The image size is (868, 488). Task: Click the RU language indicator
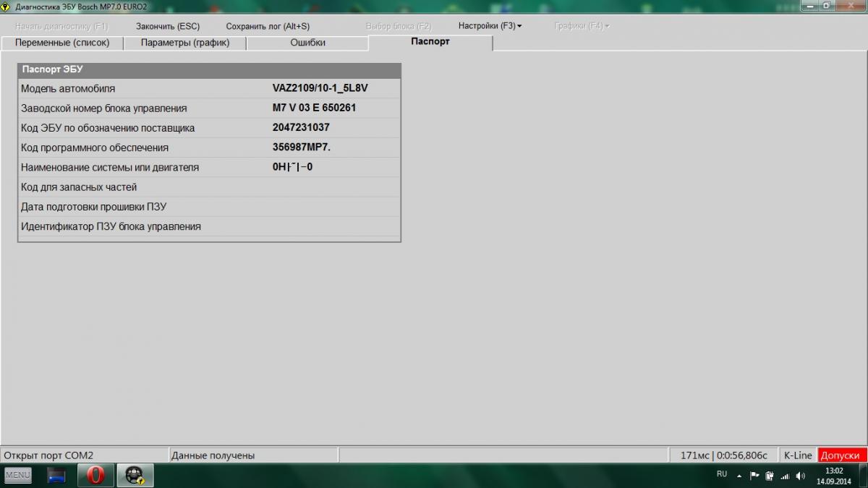tap(722, 474)
